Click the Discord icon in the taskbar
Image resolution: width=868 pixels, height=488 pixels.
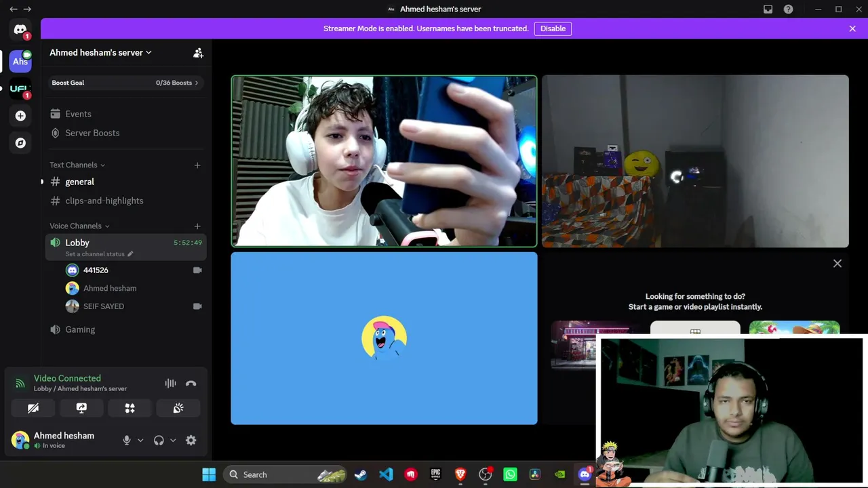point(585,474)
